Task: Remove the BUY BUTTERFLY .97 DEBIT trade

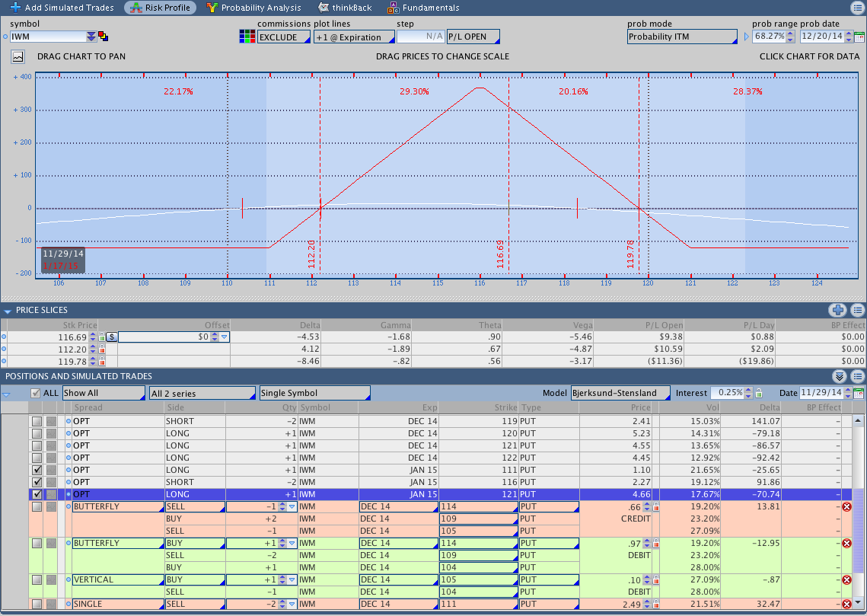Action: coord(846,543)
